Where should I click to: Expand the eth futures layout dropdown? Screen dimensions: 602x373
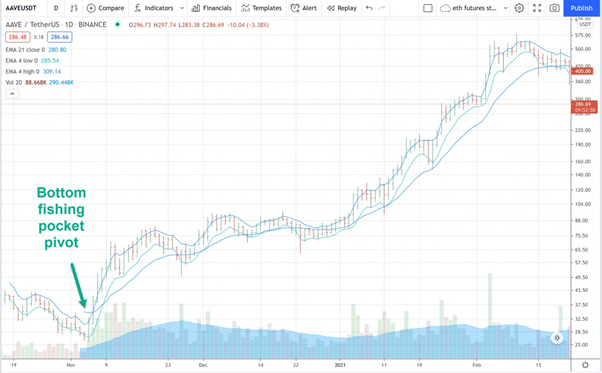coord(505,8)
